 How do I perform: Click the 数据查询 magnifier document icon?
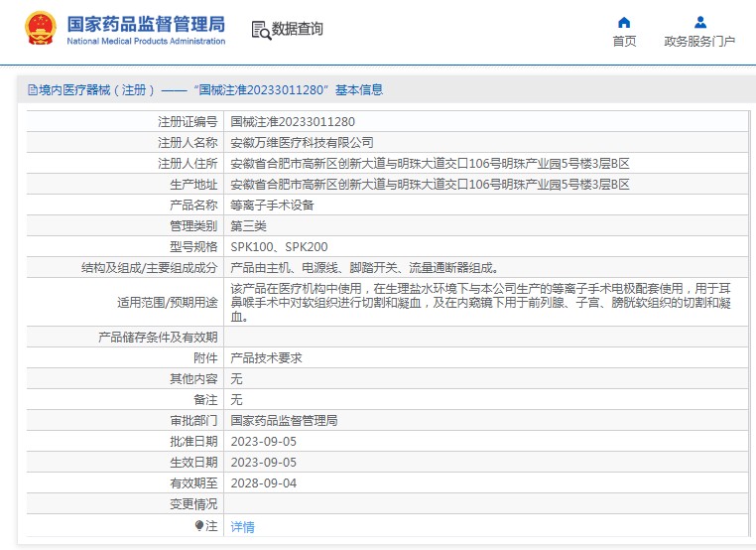coord(261,31)
